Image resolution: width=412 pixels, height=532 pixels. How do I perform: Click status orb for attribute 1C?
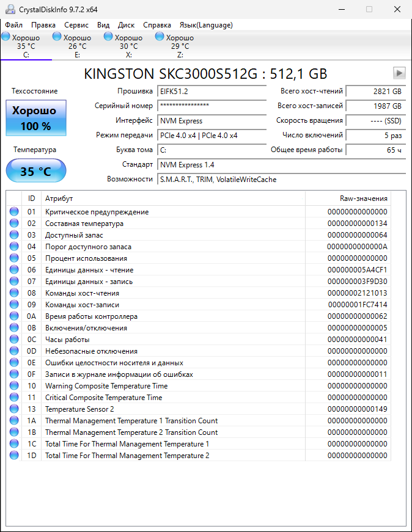pos(14,444)
